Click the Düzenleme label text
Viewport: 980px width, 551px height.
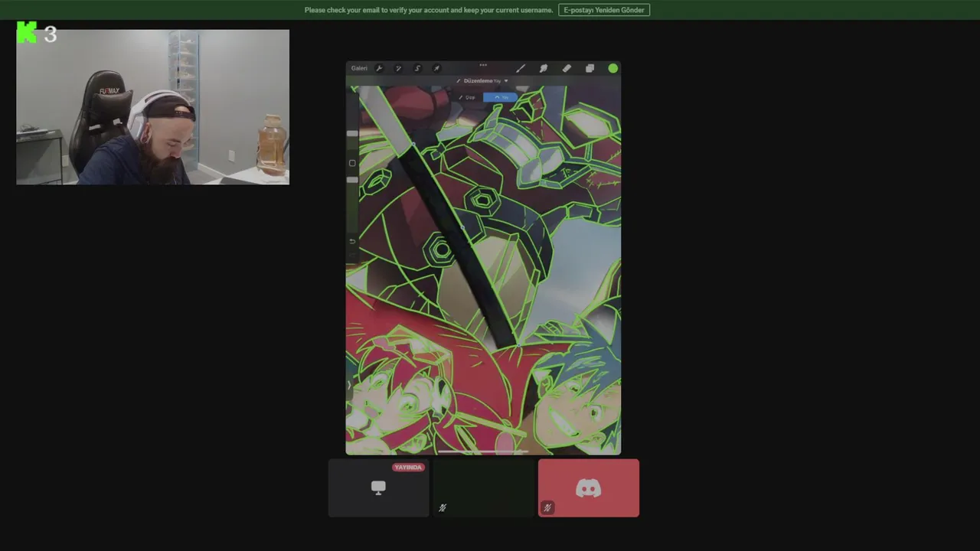(x=478, y=81)
